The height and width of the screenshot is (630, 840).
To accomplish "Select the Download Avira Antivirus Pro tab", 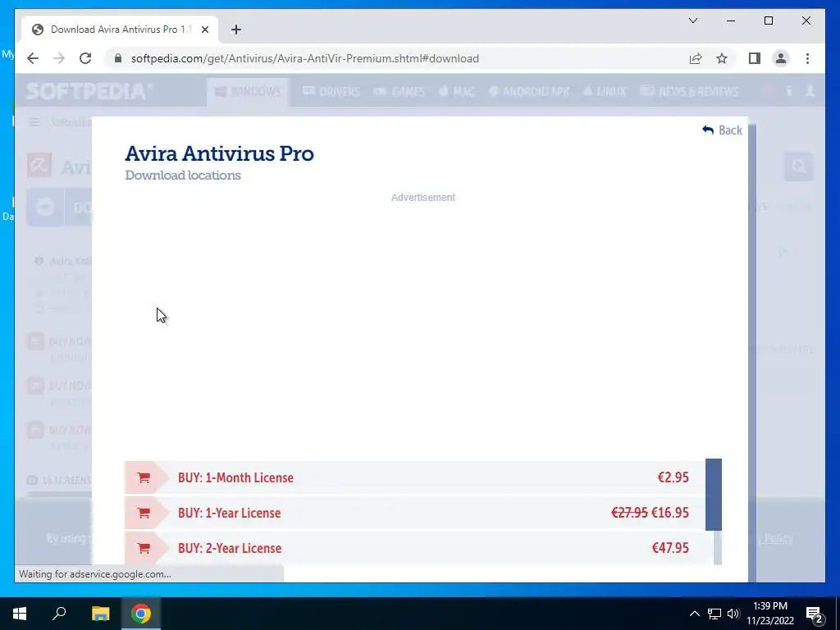I will [120, 30].
